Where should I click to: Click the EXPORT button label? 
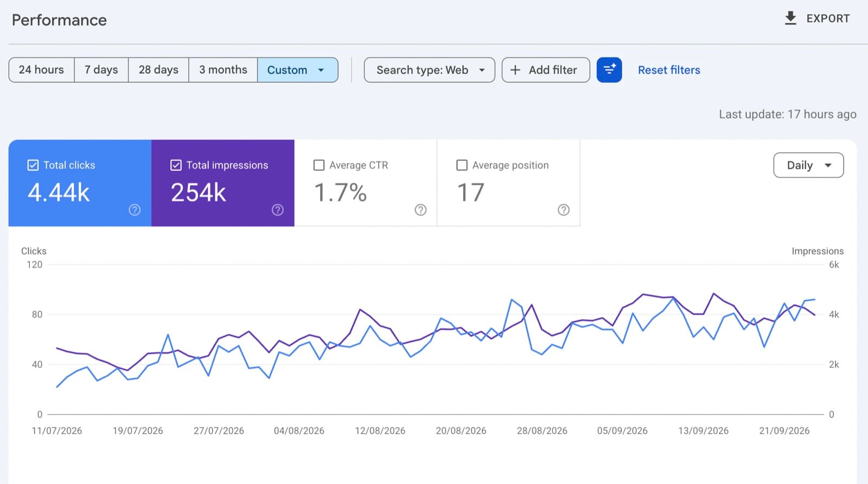828,18
